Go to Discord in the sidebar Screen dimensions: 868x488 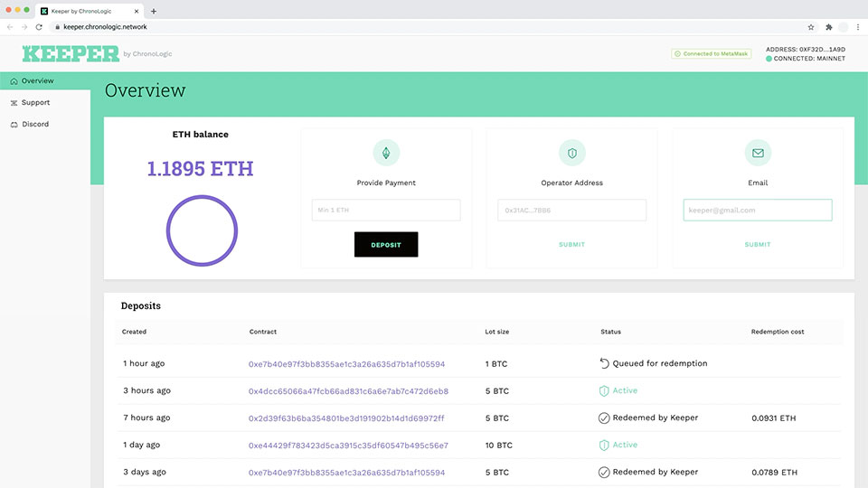click(35, 124)
